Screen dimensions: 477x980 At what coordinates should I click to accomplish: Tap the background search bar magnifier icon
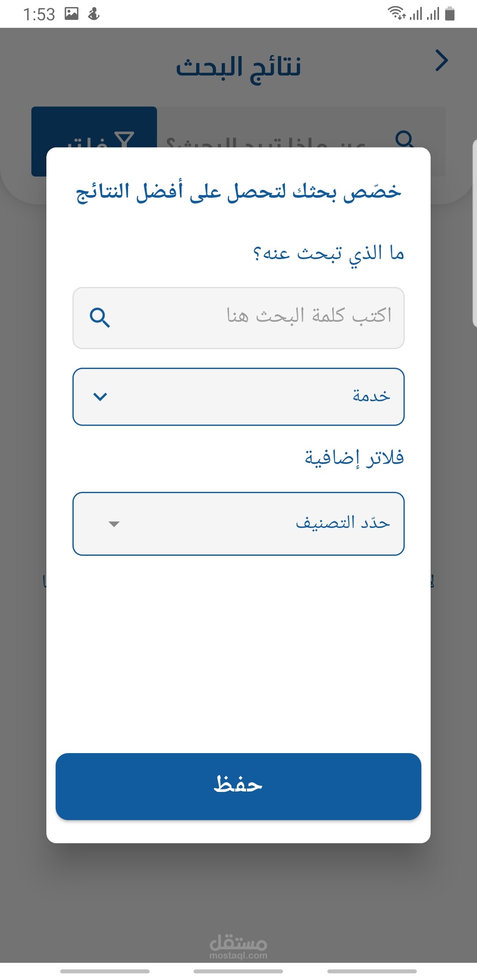click(x=405, y=139)
